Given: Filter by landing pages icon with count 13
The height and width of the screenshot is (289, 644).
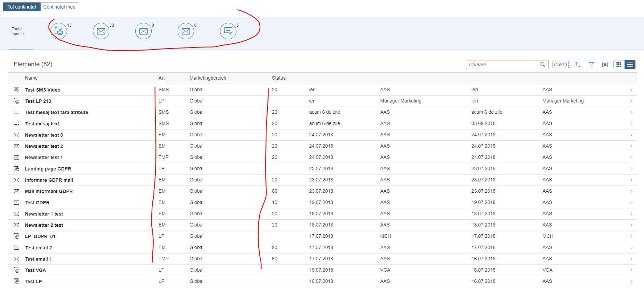Looking at the screenshot, I should (x=59, y=31).
